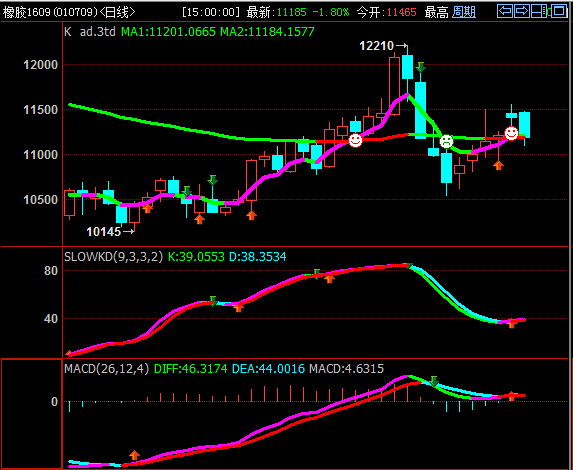Click the left arrow navigation icon
Viewport: 573px width, 470px height.
pyautogui.click(x=505, y=11)
